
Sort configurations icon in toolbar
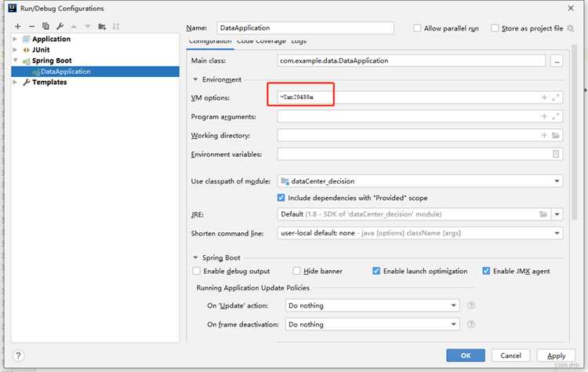tap(116, 26)
